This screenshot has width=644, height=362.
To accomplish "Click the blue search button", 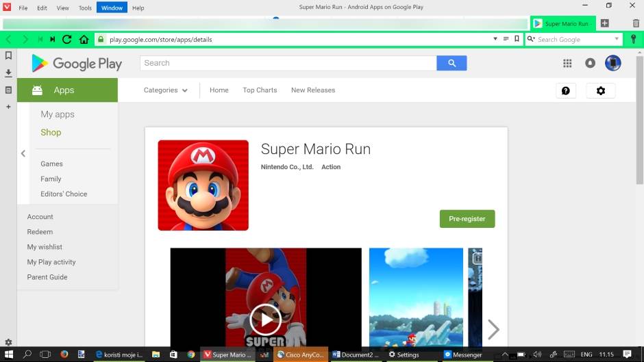I will point(451,63).
